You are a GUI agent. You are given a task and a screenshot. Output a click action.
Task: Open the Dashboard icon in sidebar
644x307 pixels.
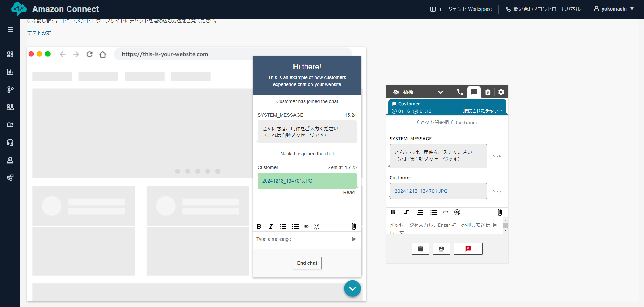click(10, 54)
